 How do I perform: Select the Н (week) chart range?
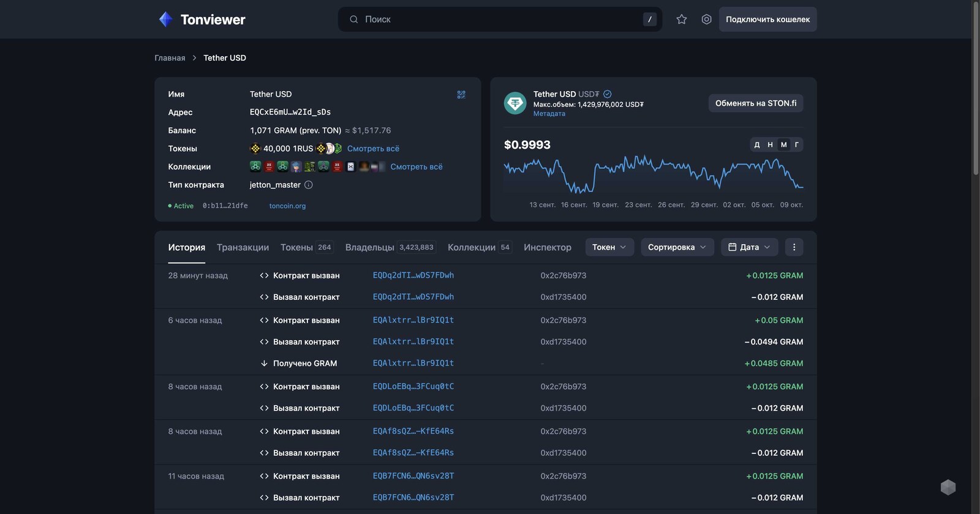click(770, 144)
